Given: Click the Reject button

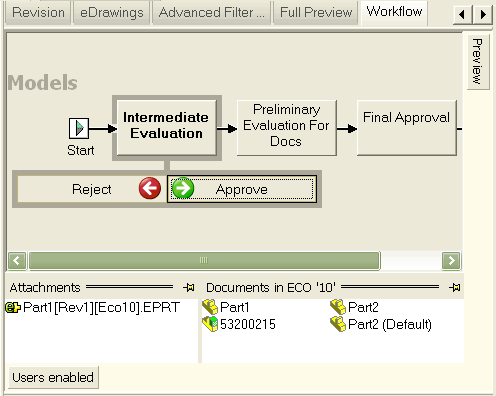Looking at the screenshot, I should click(x=92, y=189).
